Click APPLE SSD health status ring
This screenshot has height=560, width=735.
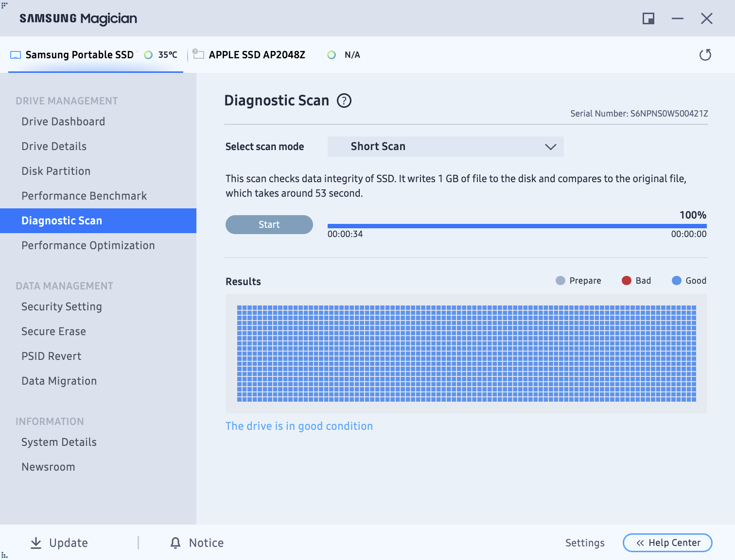point(332,55)
